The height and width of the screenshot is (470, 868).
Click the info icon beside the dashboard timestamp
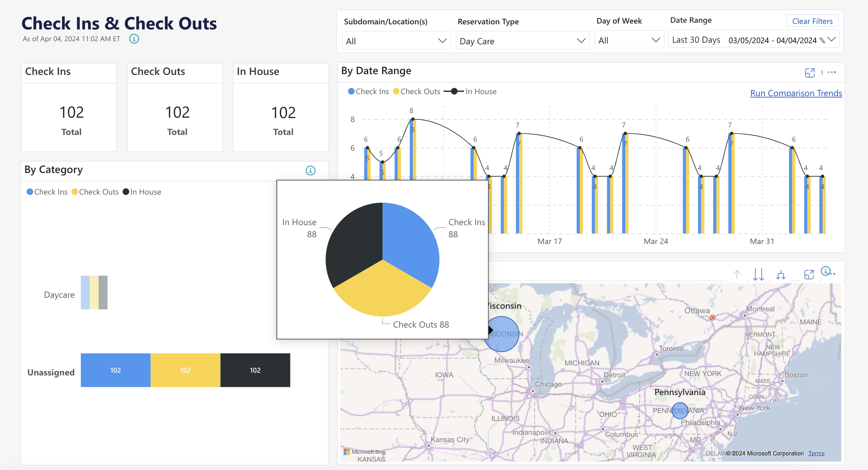134,39
